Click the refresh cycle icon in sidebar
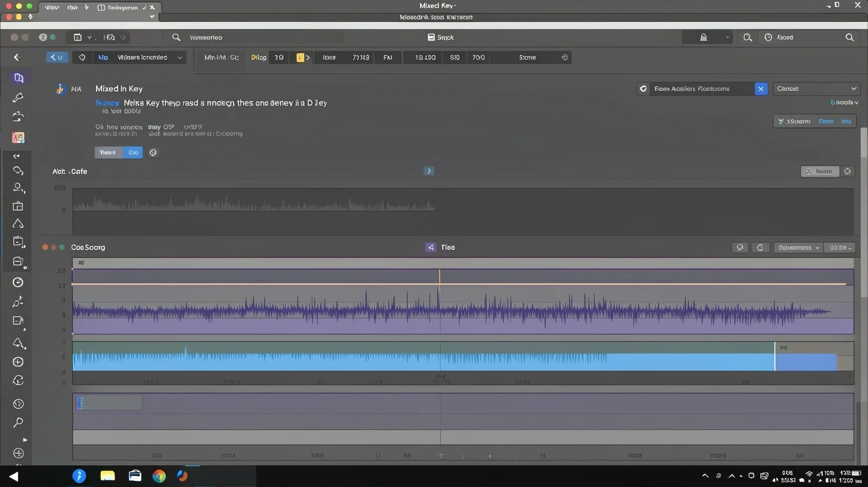868x487 pixels. tap(18, 380)
